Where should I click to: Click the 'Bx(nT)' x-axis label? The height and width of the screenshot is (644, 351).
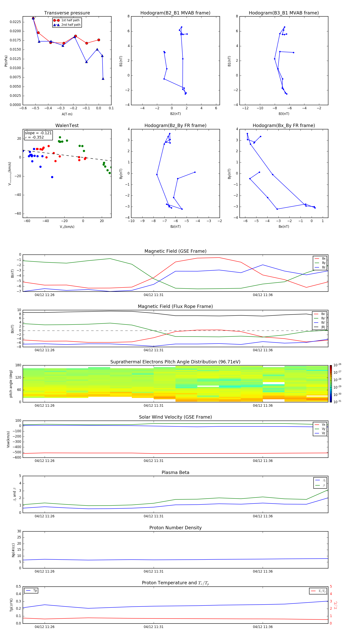point(284,227)
